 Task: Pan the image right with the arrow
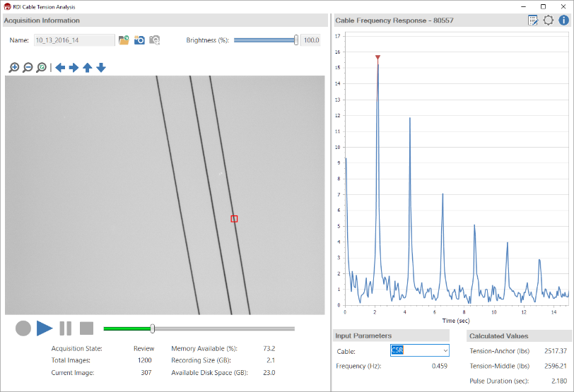point(74,67)
